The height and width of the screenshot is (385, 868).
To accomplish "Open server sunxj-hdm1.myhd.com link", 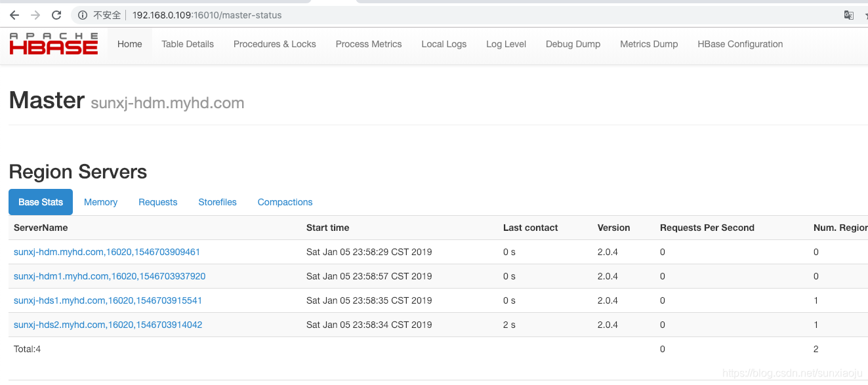I will coord(110,276).
